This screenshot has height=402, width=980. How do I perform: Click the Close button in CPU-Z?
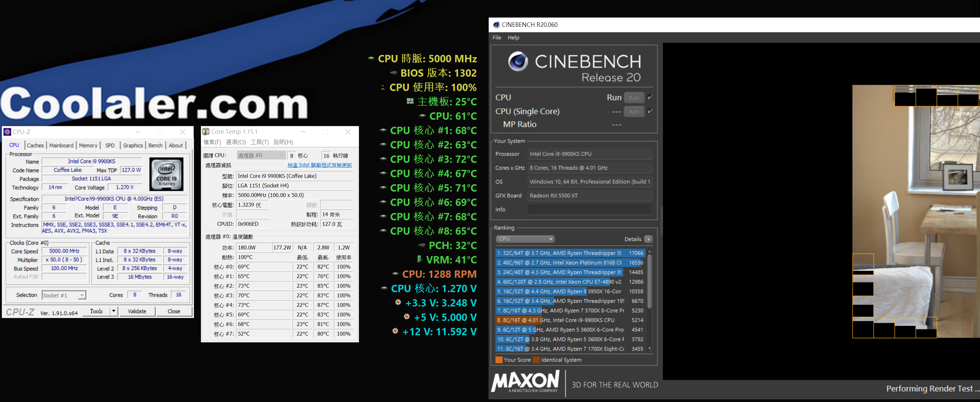pyautogui.click(x=174, y=311)
